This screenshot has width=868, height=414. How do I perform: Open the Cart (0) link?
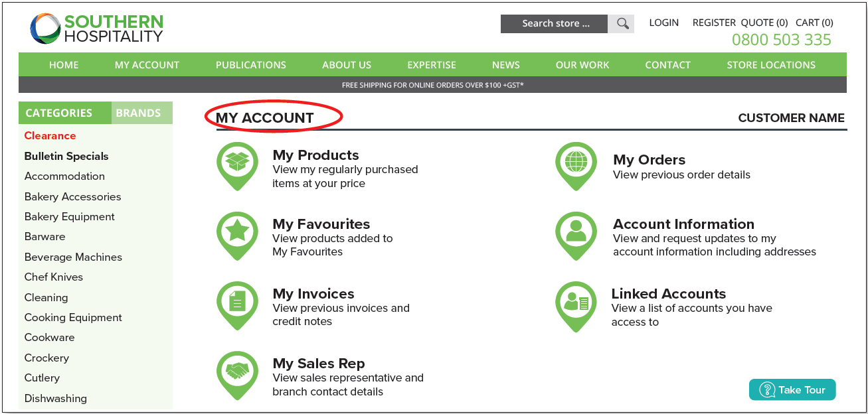tap(814, 23)
